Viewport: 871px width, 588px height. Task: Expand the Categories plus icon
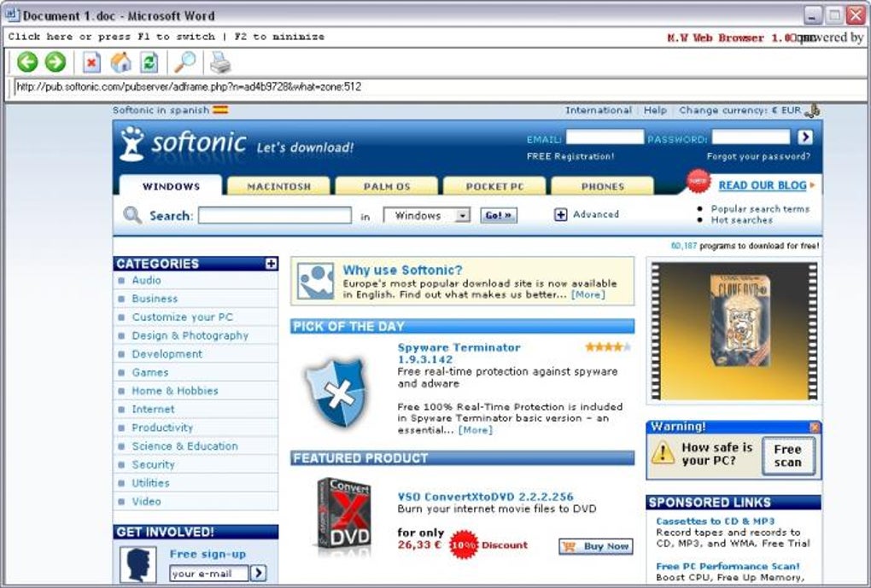click(271, 263)
